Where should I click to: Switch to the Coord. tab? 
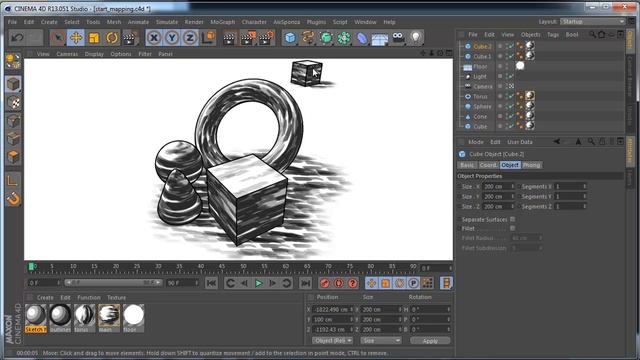pos(488,165)
